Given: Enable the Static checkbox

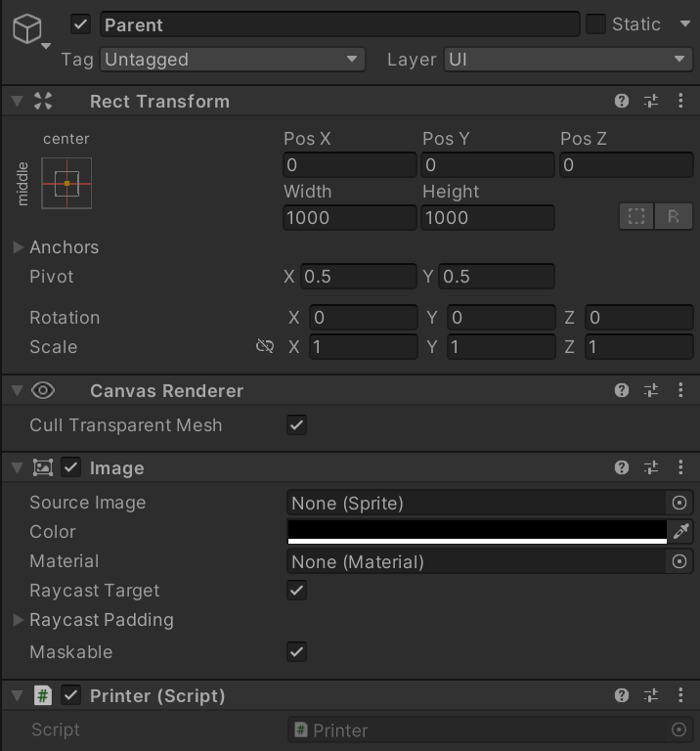Looking at the screenshot, I should coord(595,24).
